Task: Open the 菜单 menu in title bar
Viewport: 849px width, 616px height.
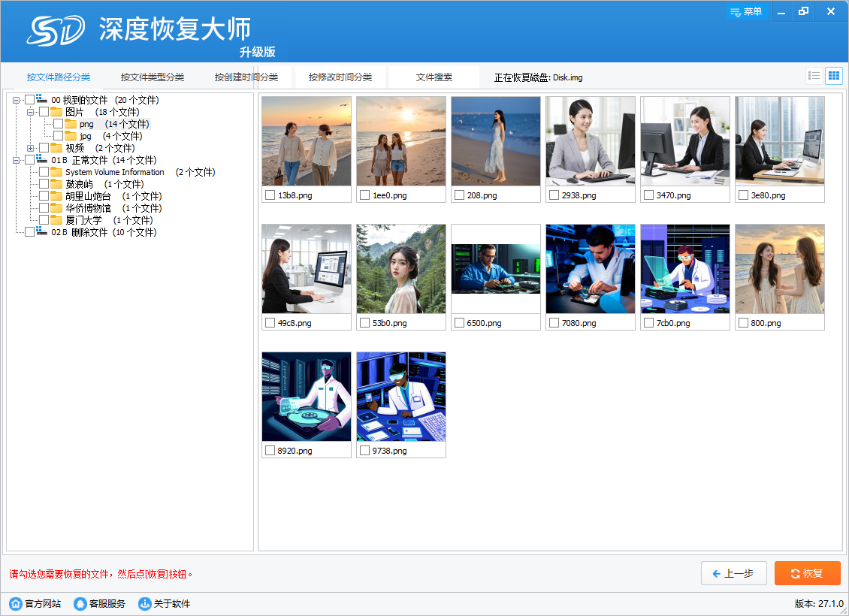Action: [746, 12]
